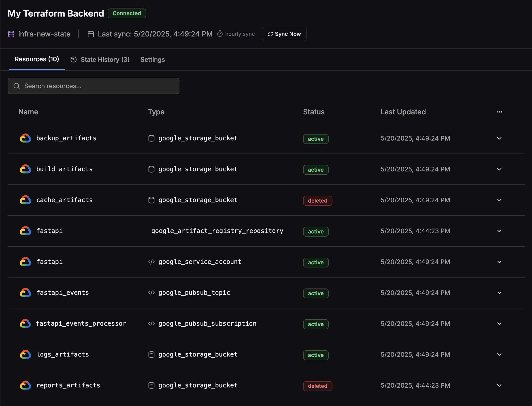Switch to the Resources (10) tab
The image size is (532, 406).
point(37,59)
